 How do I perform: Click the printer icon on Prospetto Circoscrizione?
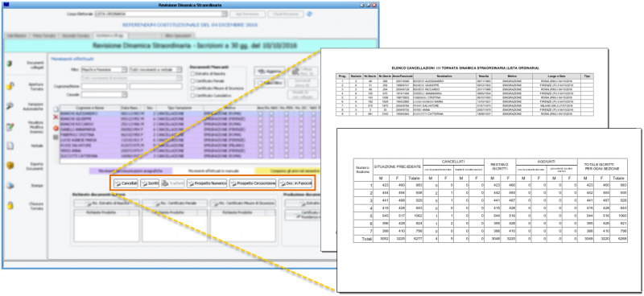(233, 183)
